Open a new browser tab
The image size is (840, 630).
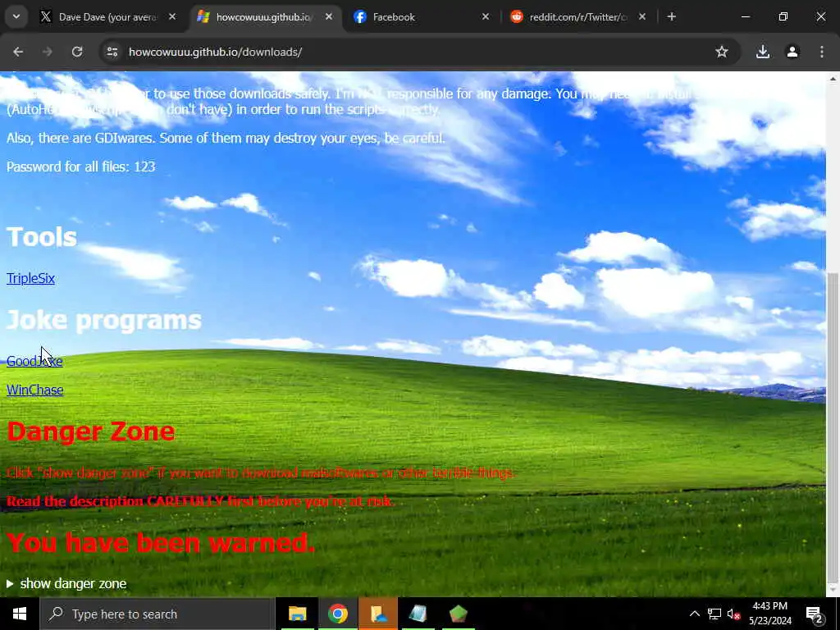click(x=671, y=16)
